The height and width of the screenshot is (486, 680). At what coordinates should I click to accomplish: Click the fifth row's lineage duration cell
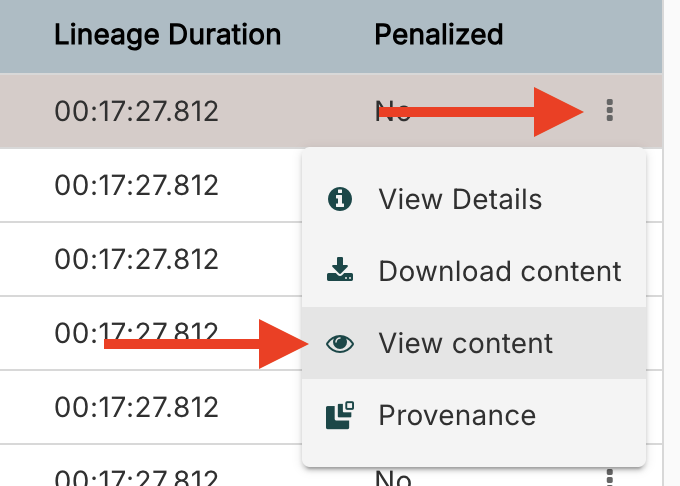tap(136, 406)
